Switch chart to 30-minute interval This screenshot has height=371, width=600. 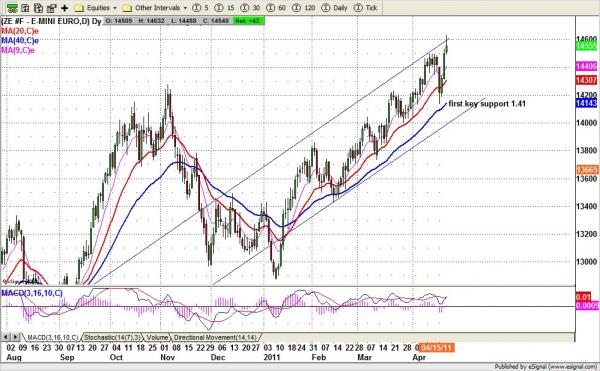click(250, 8)
